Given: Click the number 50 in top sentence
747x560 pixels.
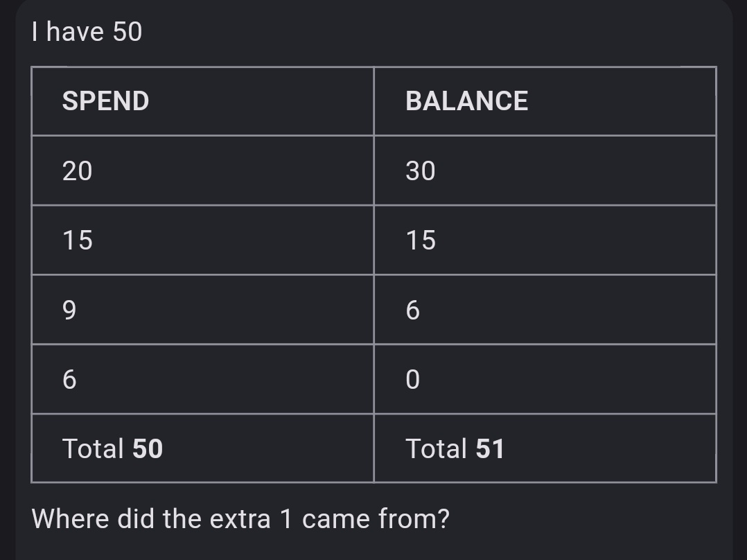Looking at the screenshot, I should 127,32.
